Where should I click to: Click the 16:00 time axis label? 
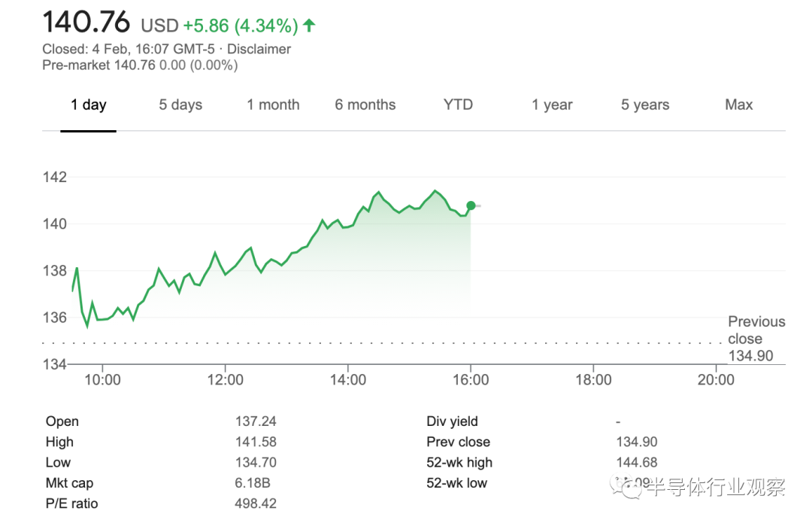471,380
